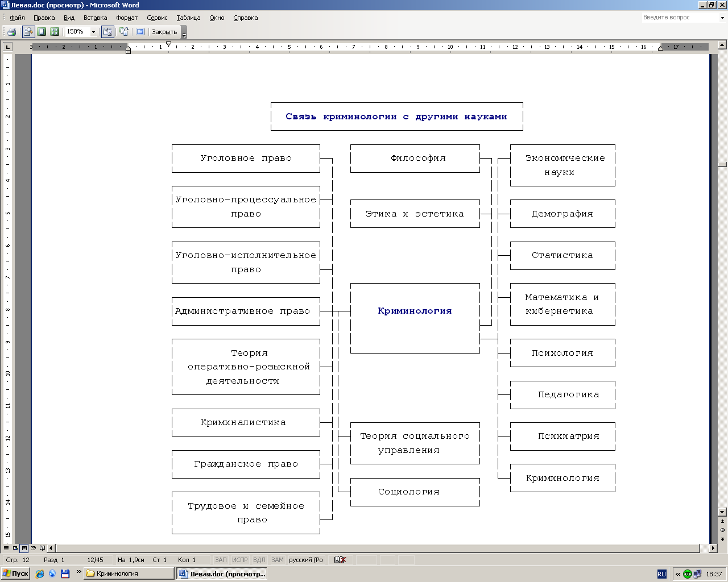This screenshot has width=728, height=582.
Task: Toggle ЗАП macro recording in status bar
Action: coord(221,560)
